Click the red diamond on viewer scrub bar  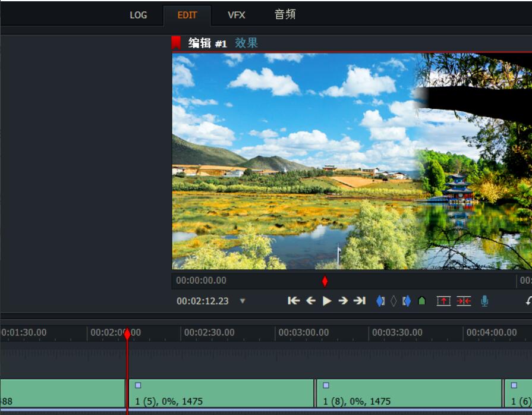(325, 281)
